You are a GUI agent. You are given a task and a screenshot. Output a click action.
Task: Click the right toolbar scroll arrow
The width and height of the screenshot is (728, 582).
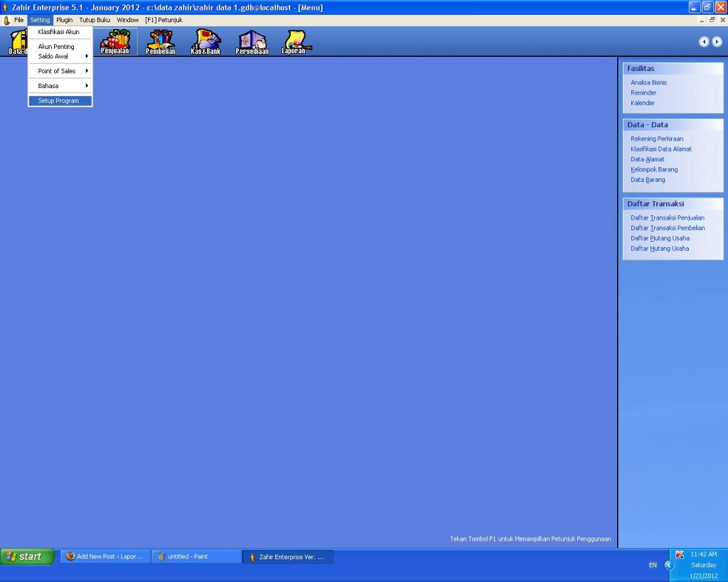coord(717,42)
